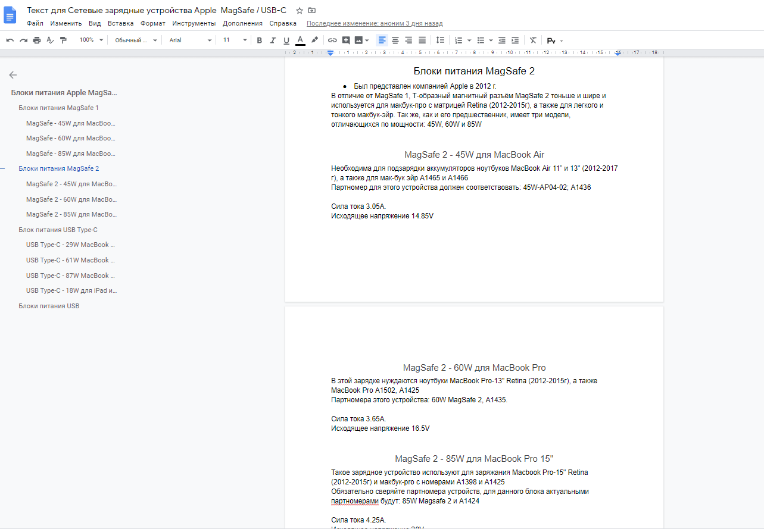Jump to Блоки питания MagSafe 2 outline
The height and width of the screenshot is (532, 764).
click(x=58, y=168)
